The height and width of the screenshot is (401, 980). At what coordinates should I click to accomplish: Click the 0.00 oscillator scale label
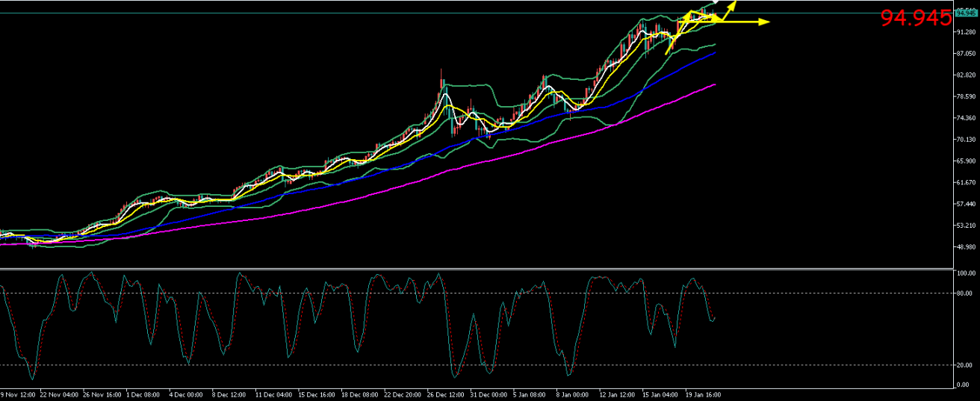[x=967, y=385]
